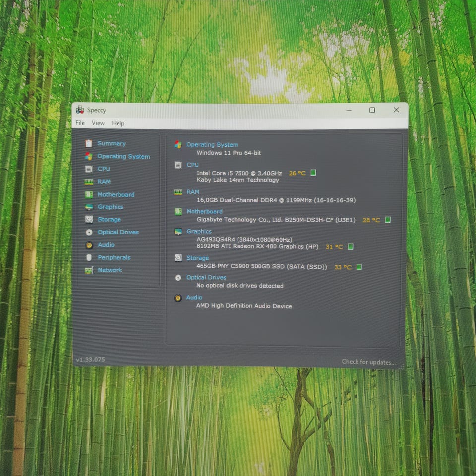Image resolution: width=476 pixels, height=476 pixels.
Task: Click the Summary clipboard icon in sidebar
Action: (x=89, y=143)
